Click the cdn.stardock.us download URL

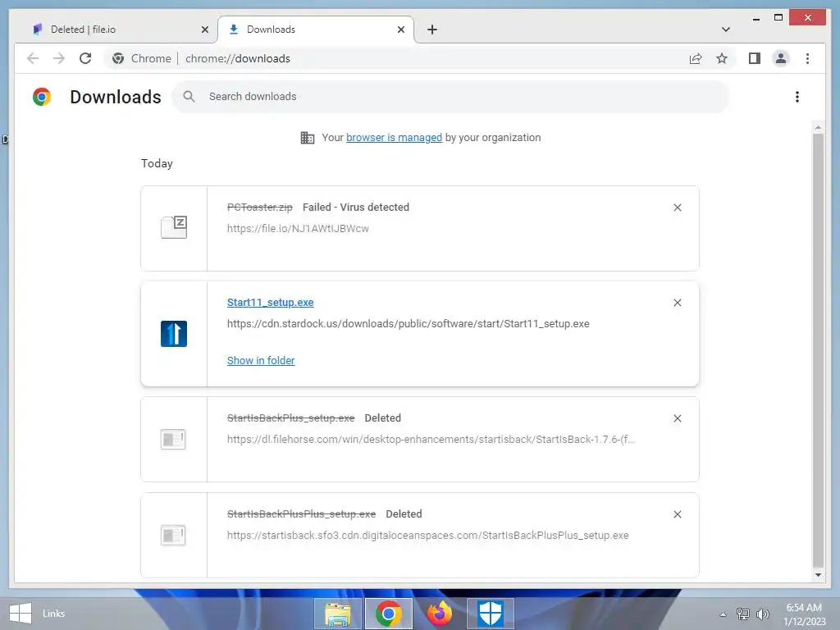coord(408,324)
